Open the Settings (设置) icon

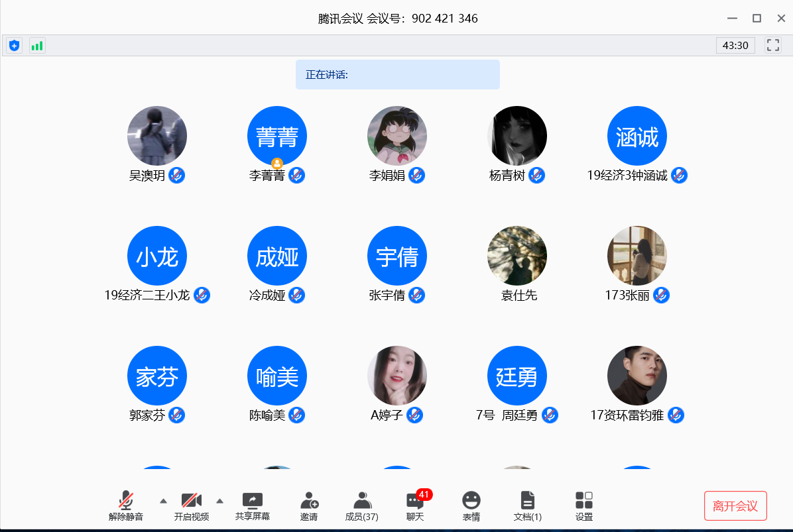584,506
